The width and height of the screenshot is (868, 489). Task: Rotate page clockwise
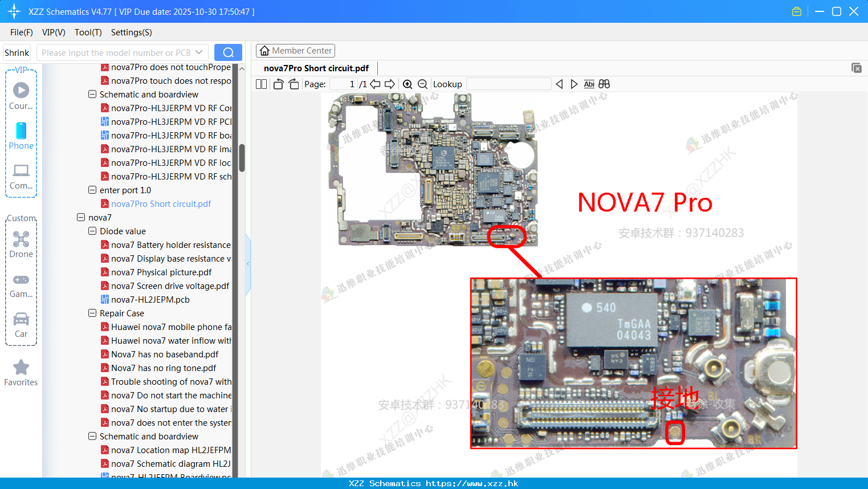point(294,84)
